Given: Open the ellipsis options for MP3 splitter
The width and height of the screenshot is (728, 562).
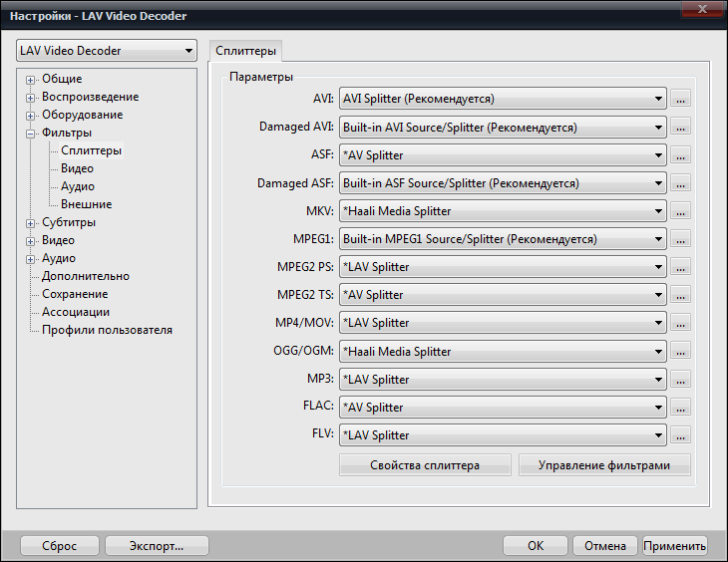Looking at the screenshot, I should click(681, 380).
